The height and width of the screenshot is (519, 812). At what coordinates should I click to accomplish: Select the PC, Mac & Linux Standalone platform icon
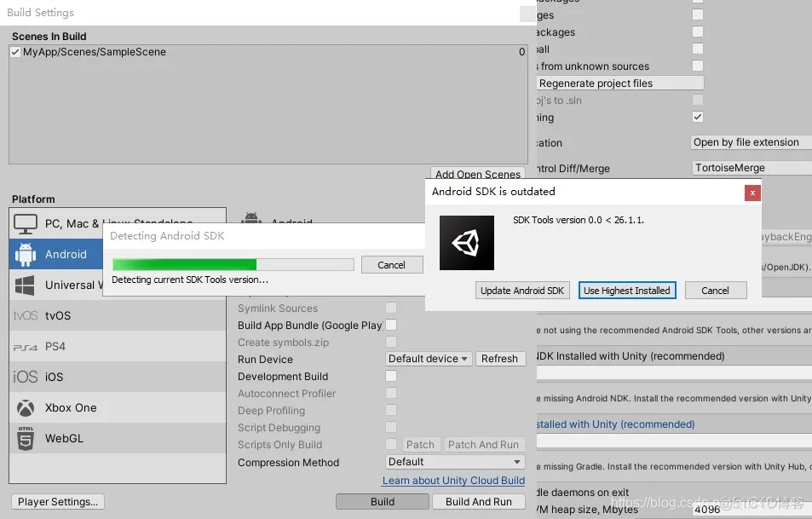pos(25,224)
